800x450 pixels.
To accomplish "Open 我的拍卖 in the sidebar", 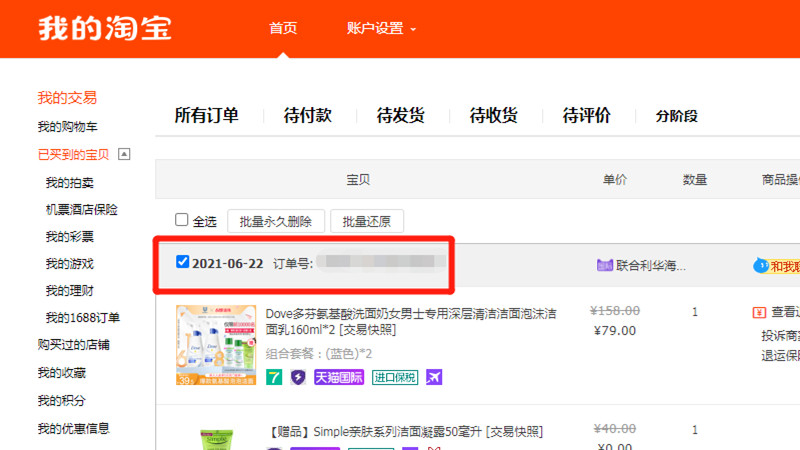I will tap(69, 183).
